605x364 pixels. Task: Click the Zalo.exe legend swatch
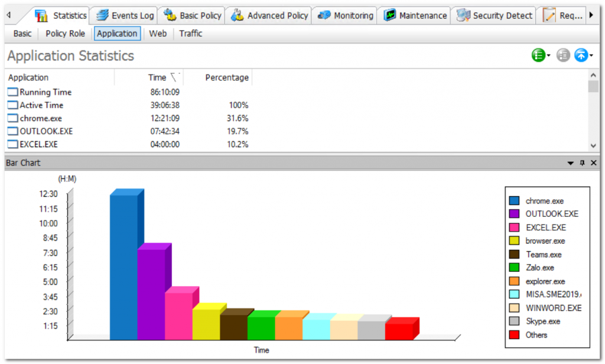tap(514, 268)
